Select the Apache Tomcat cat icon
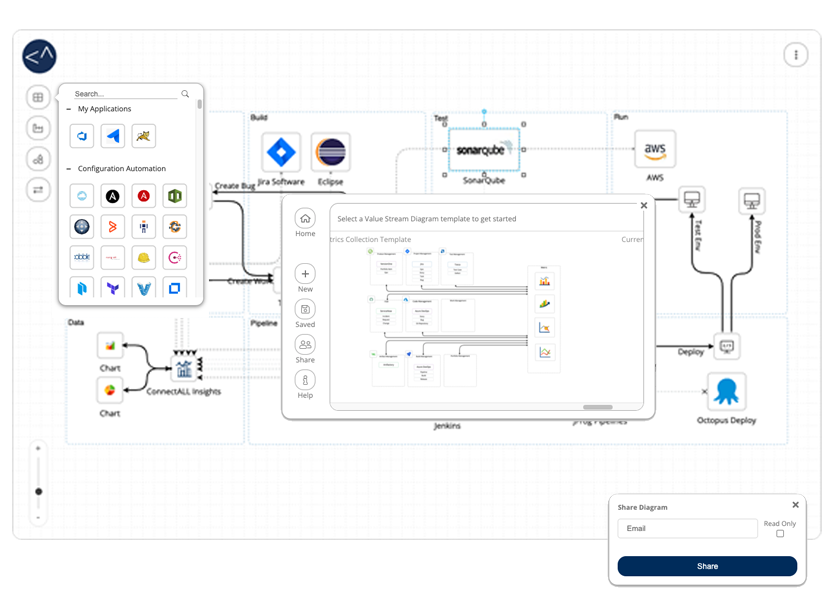 pyautogui.click(x=143, y=136)
